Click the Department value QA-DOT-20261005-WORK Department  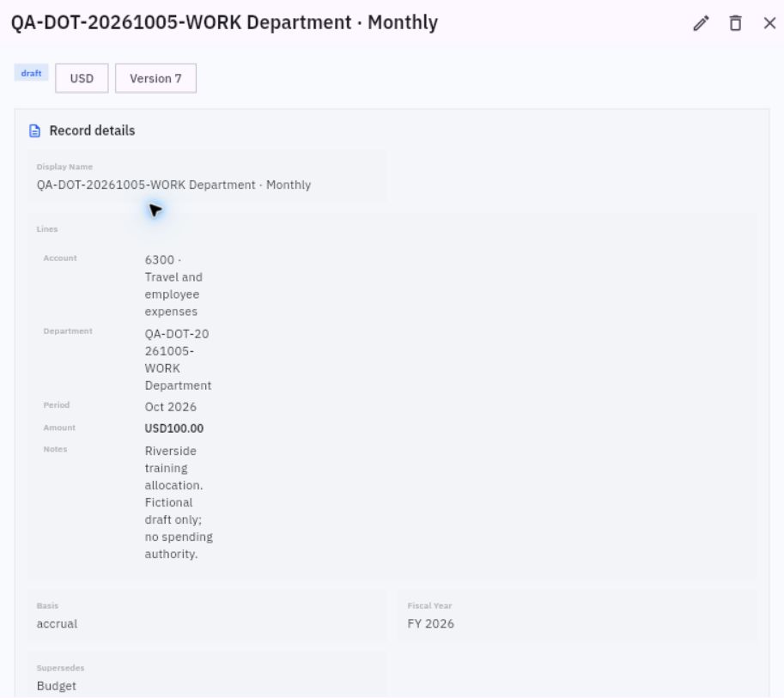tap(178, 360)
